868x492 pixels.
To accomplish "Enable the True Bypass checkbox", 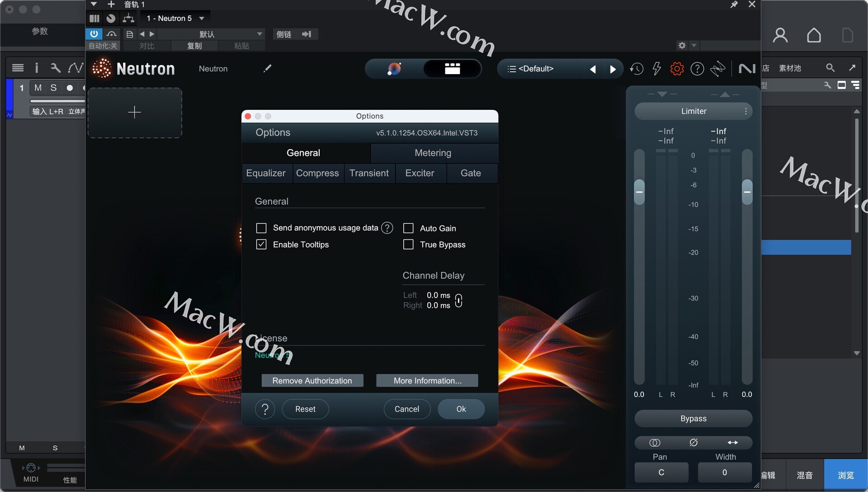I will point(408,244).
